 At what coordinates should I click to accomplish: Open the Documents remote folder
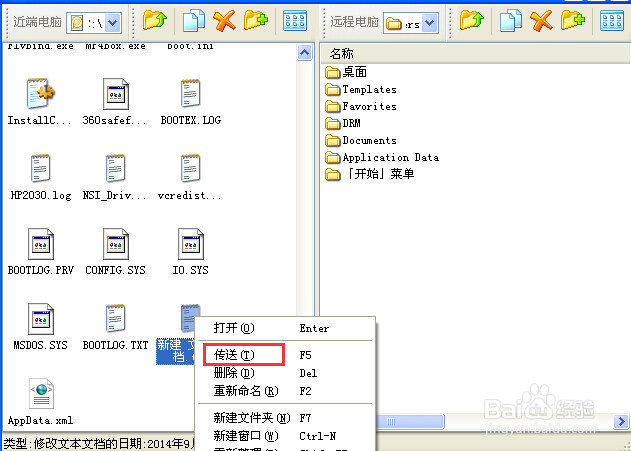361,140
